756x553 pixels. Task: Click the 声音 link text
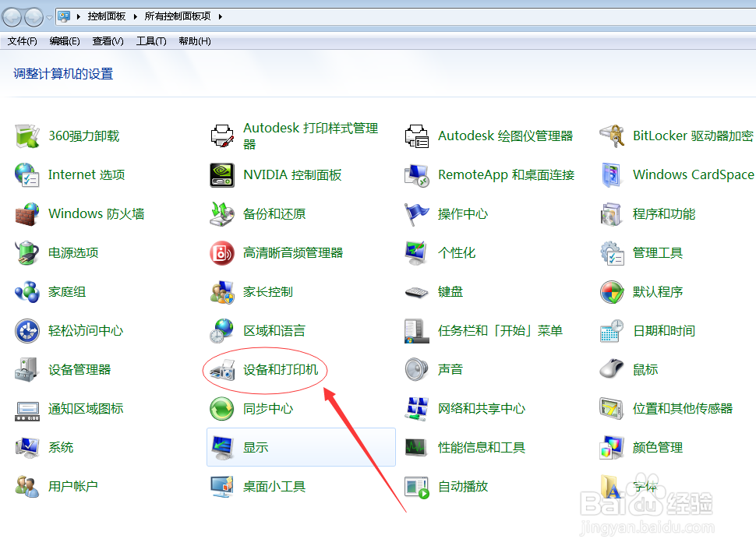(450, 370)
